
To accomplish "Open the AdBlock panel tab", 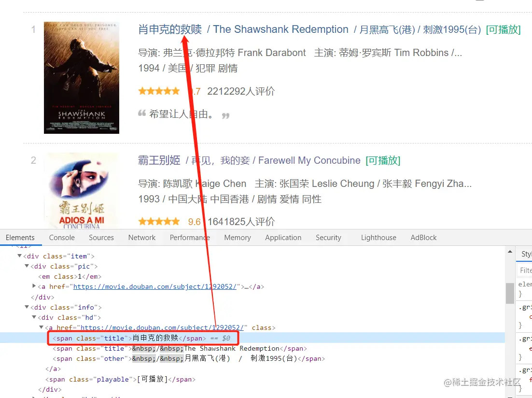I will click(x=423, y=237).
